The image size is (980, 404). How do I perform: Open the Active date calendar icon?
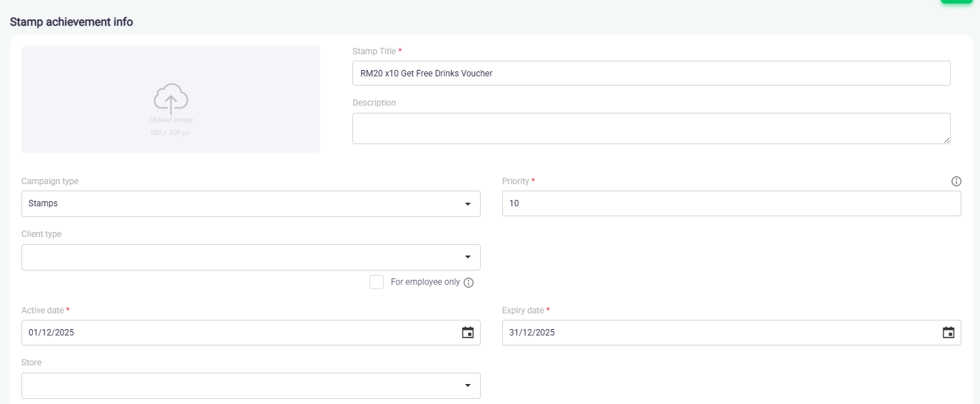click(468, 333)
